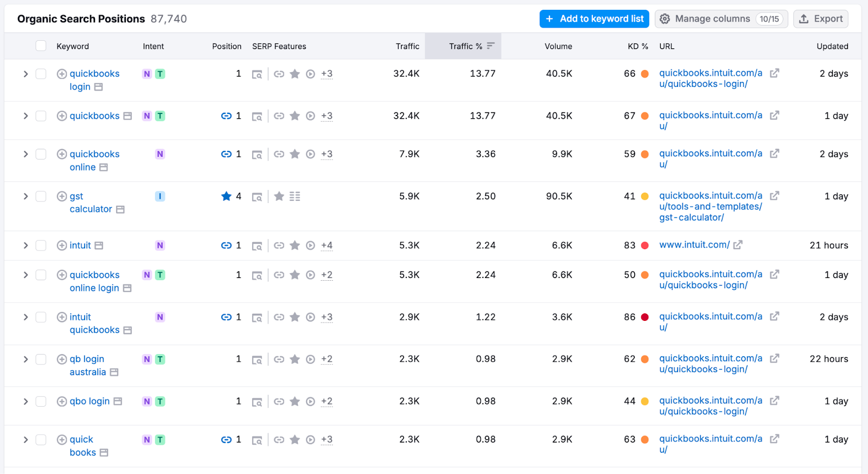Screen dimensions: 868x474
Task: Click the Informational intent badge for 'gst calculator'
Action: point(160,197)
